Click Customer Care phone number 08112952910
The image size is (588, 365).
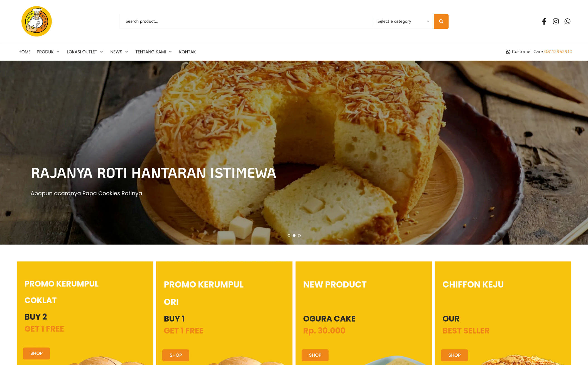[558, 52]
